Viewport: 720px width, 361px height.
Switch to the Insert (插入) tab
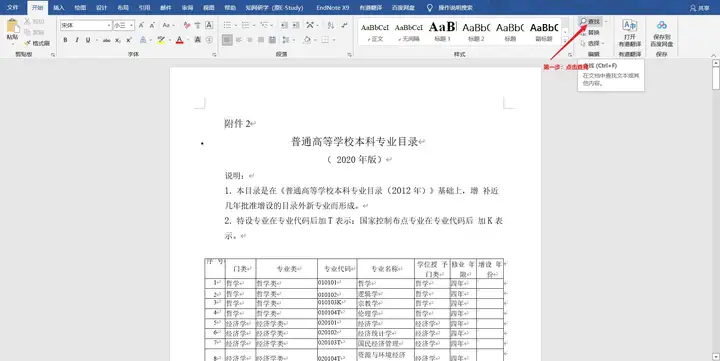[59, 8]
